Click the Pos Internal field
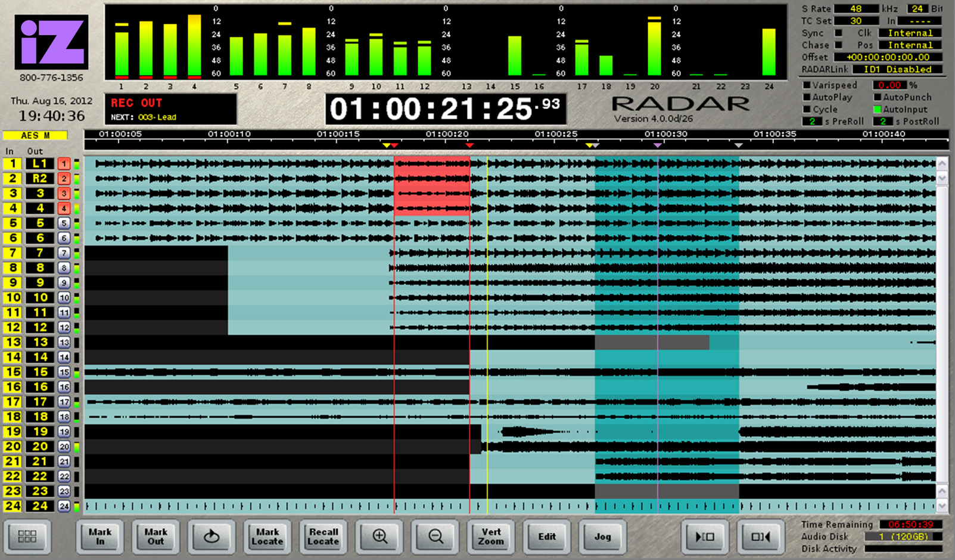This screenshot has width=955, height=560. [x=910, y=45]
